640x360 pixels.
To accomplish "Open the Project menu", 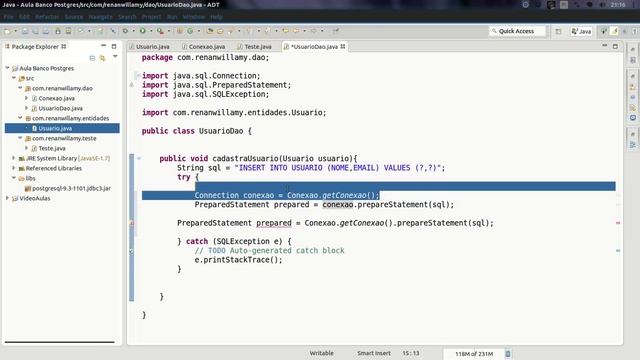I will tap(151, 17).
